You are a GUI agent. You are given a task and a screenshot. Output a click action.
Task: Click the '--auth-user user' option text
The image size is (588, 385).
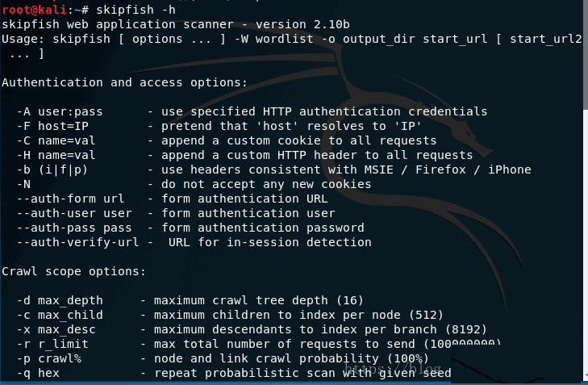[74, 214]
